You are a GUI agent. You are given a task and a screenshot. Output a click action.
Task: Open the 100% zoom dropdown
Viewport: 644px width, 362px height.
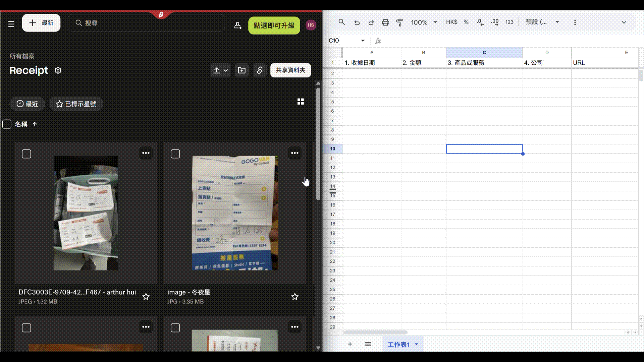click(x=435, y=22)
